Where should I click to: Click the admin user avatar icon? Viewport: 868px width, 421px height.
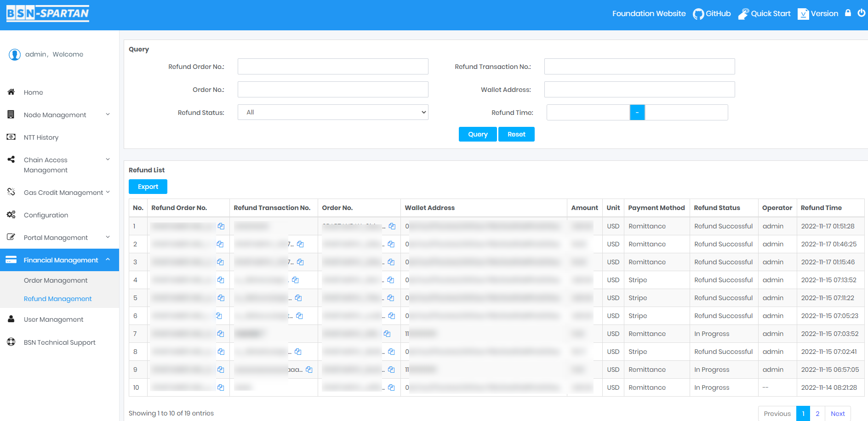click(15, 55)
